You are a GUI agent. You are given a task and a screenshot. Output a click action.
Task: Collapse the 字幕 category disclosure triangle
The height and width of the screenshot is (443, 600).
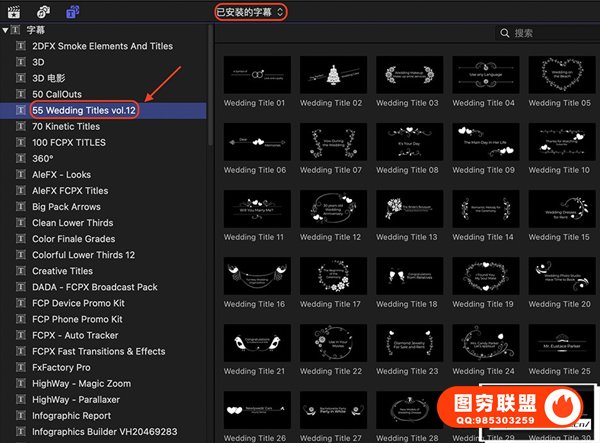click(x=6, y=30)
